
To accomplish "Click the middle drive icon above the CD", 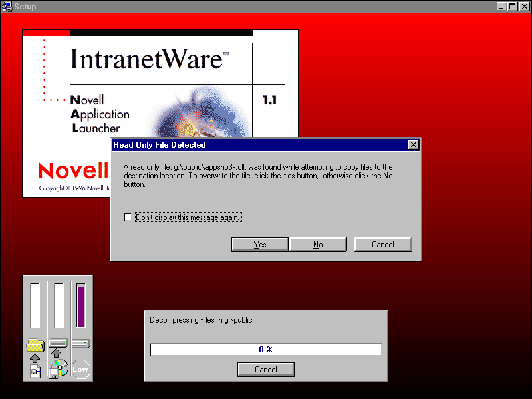I will coord(59,343).
